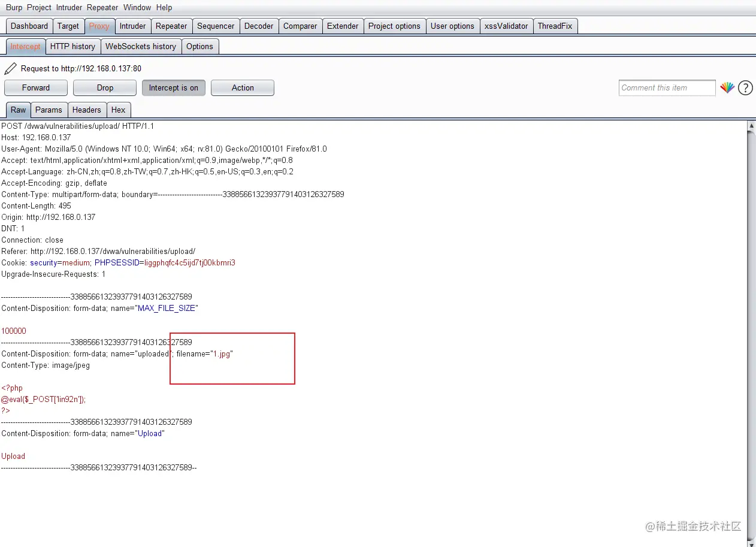Click the User-Agent header line
This screenshot has width=756, height=547.
click(x=164, y=149)
